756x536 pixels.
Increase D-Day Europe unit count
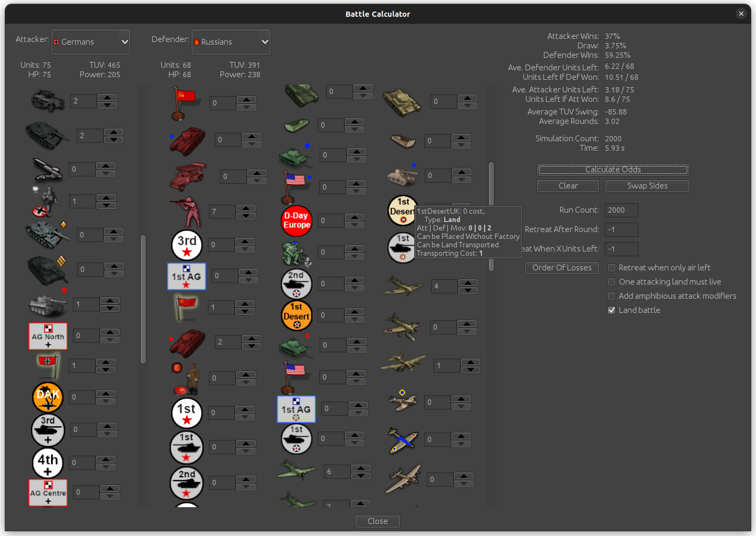354,217
